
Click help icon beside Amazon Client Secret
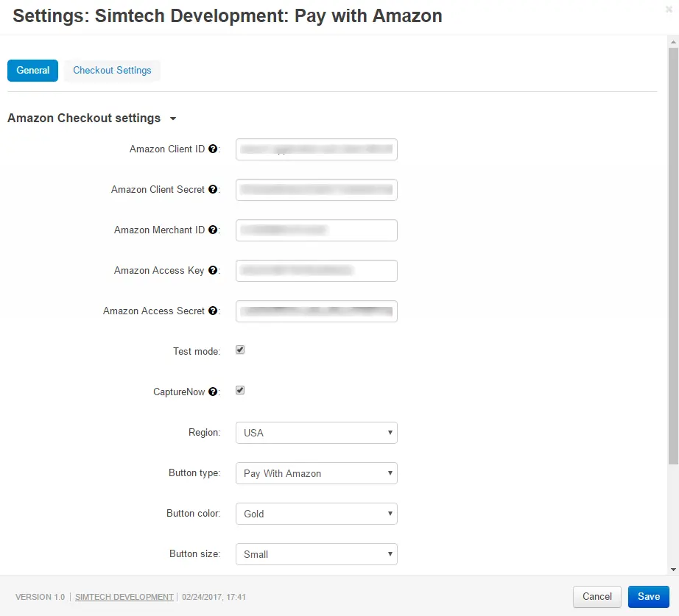click(213, 190)
